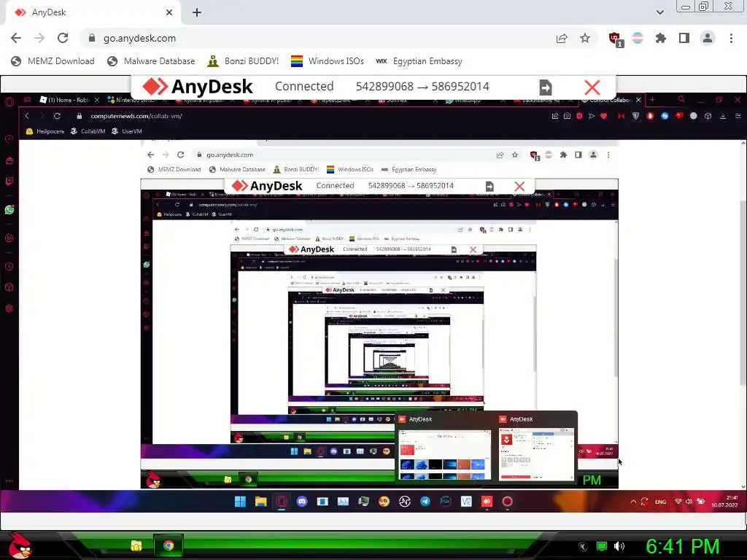
Task: Open Opera downloads icon in the toolbar
Action: [x=723, y=116]
